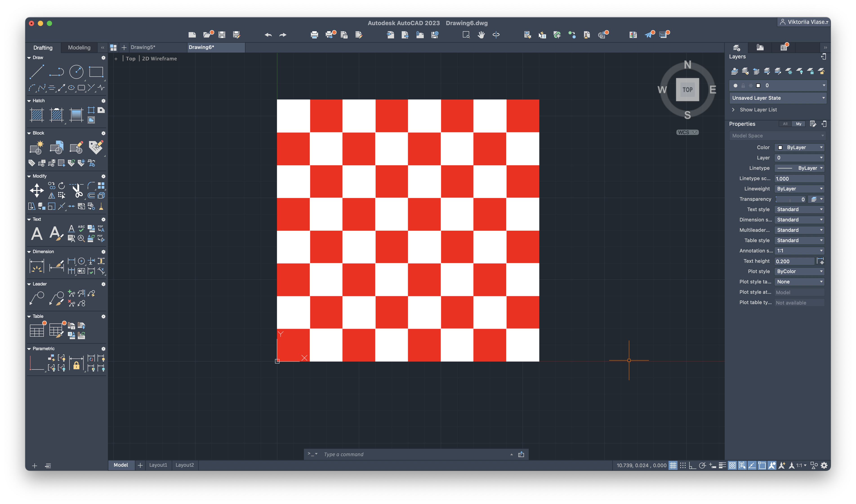Click the WCS coordinate system button

(x=687, y=133)
